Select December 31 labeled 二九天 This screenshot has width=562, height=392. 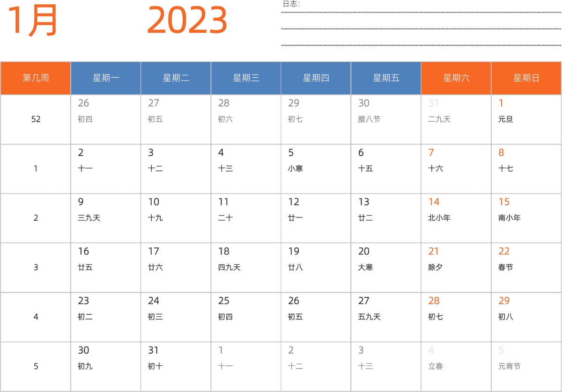[x=456, y=120]
